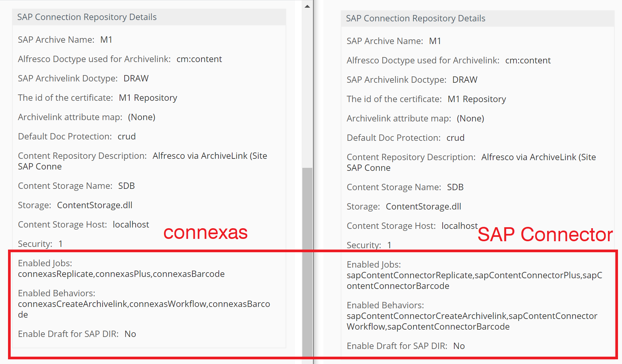
Task: Select the connexas Enabled Jobs list text
Action: coord(121,274)
